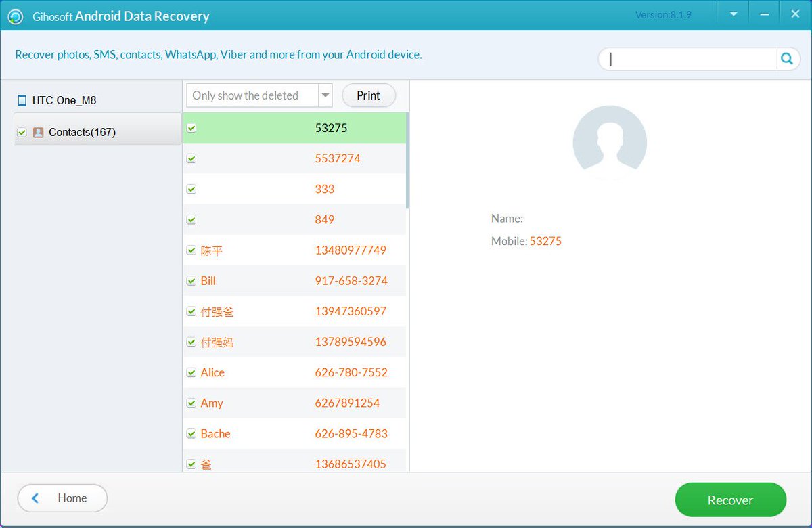Image resolution: width=812 pixels, height=528 pixels.
Task: Go back using the Home button
Action: click(62, 498)
